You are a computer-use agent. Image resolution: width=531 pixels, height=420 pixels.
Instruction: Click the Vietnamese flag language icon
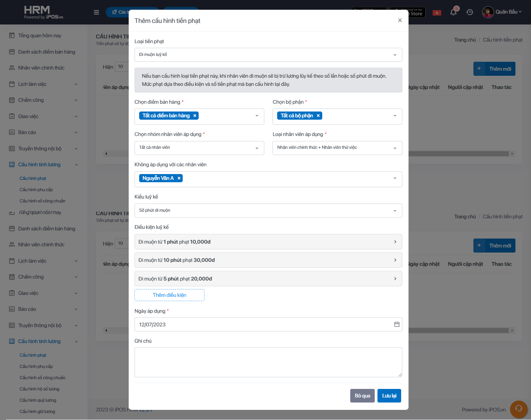point(437,12)
